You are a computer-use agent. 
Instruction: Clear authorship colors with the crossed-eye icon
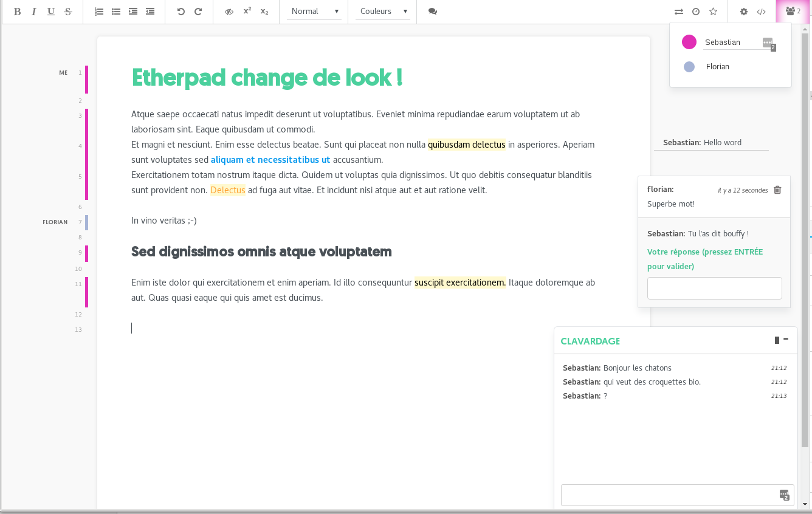(229, 12)
